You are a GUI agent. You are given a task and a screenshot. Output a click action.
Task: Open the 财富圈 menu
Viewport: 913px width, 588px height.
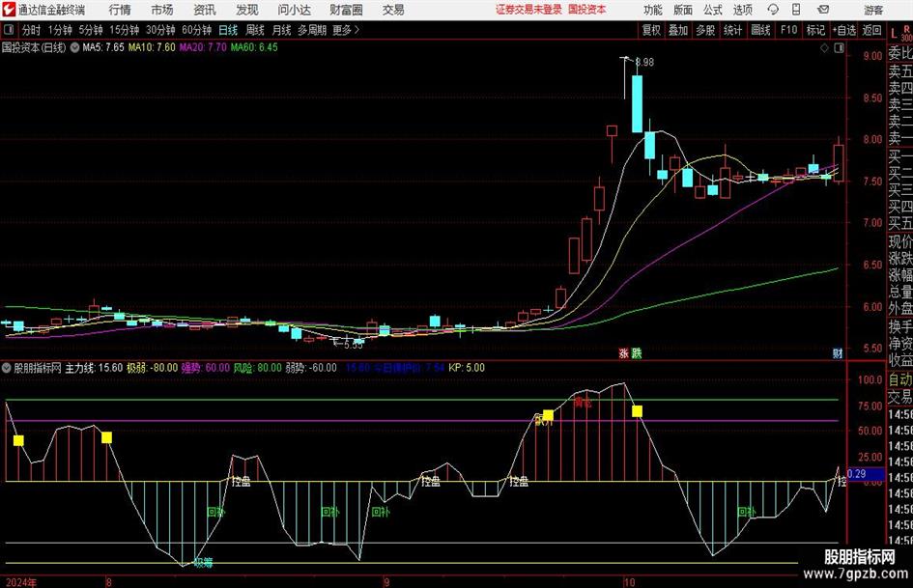[x=346, y=10]
